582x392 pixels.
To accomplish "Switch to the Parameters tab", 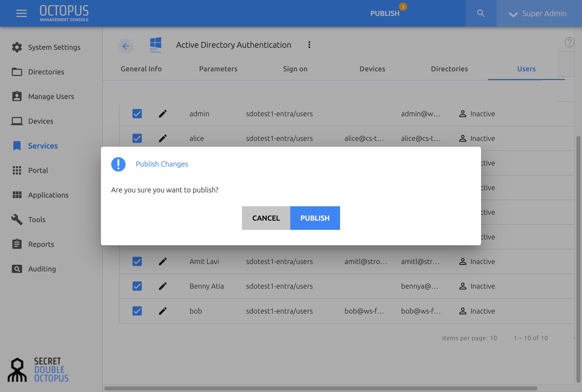I will 218,69.
